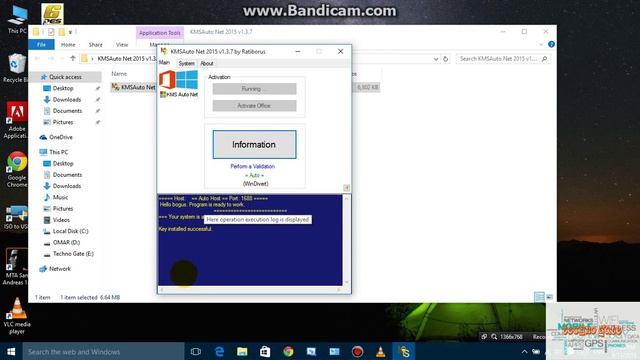
Task: Select Music under This PC
Action: pos(60,197)
